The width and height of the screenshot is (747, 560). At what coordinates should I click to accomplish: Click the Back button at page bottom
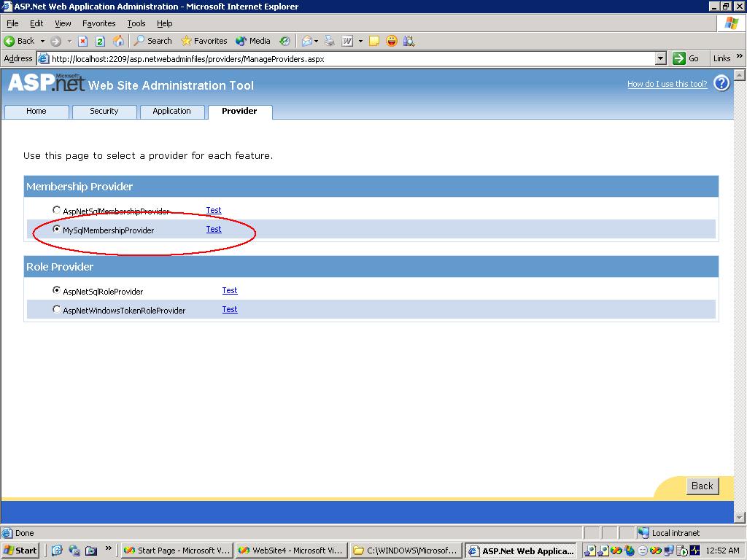click(x=703, y=486)
